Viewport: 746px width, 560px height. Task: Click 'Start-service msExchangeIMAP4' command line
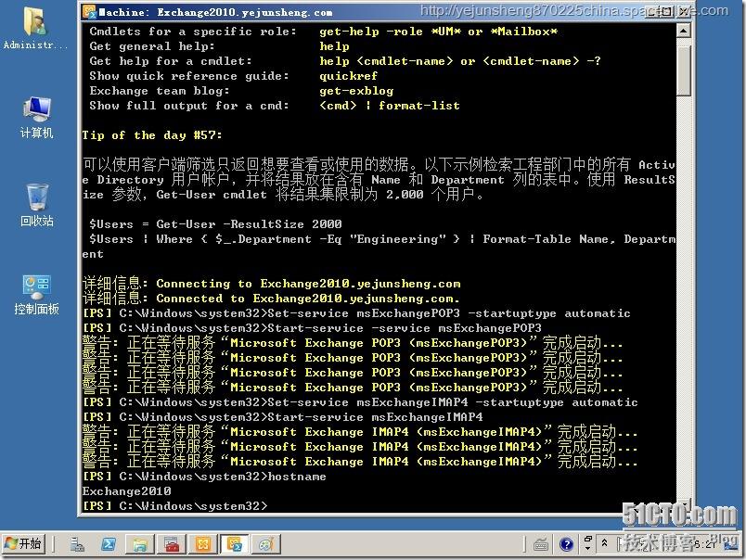click(375, 417)
